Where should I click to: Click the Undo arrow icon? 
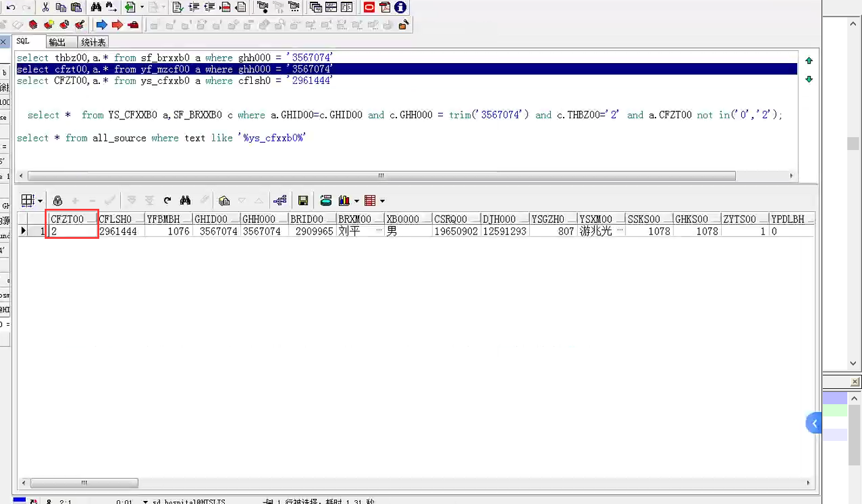[10, 7]
